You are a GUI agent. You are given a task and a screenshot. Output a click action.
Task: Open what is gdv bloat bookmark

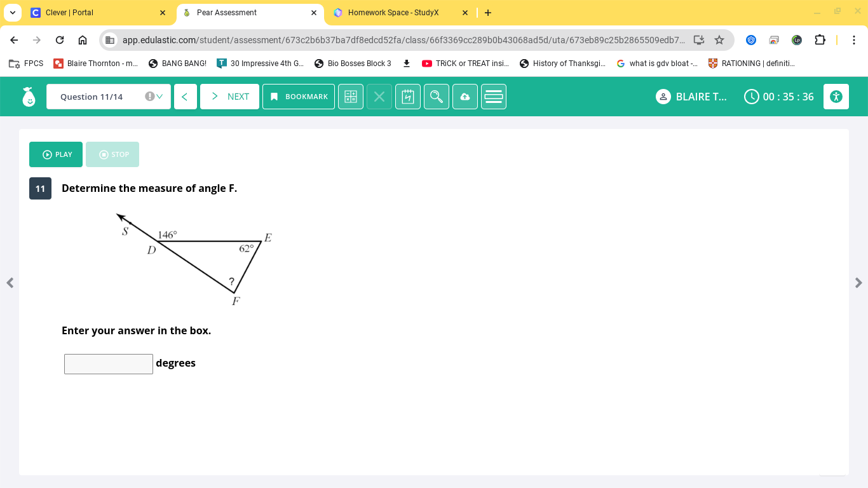click(x=657, y=64)
